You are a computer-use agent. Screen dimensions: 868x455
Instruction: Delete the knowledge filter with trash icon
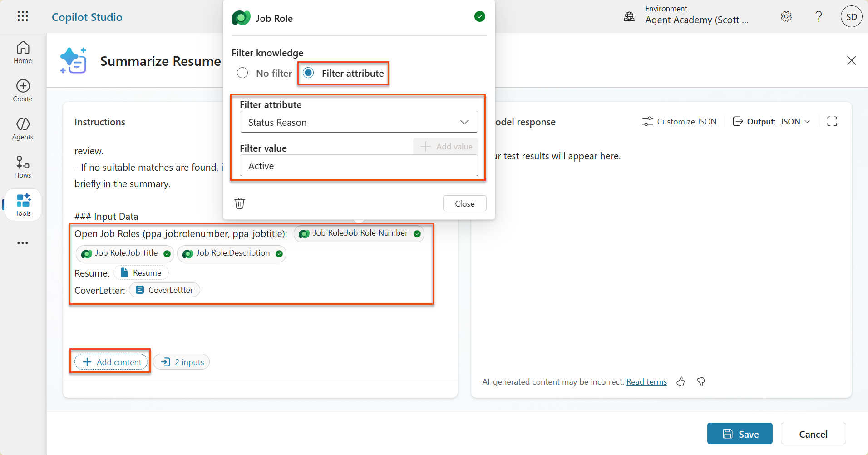[240, 203]
